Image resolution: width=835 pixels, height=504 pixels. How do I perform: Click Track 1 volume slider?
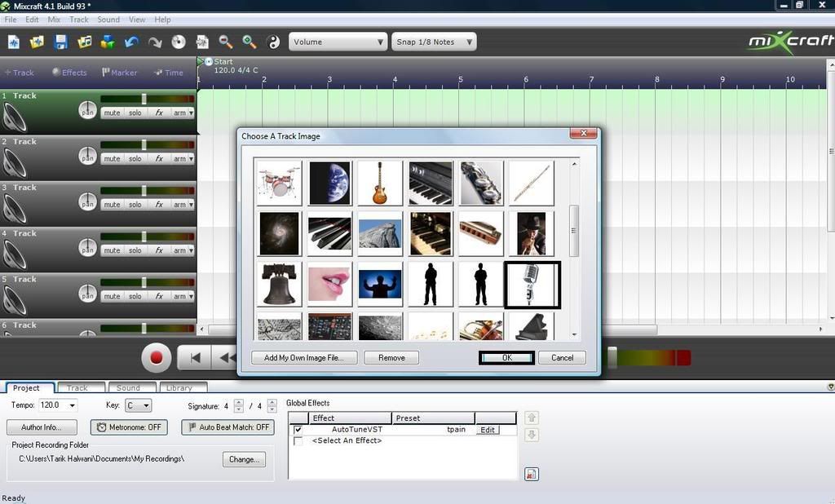click(144, 99)
